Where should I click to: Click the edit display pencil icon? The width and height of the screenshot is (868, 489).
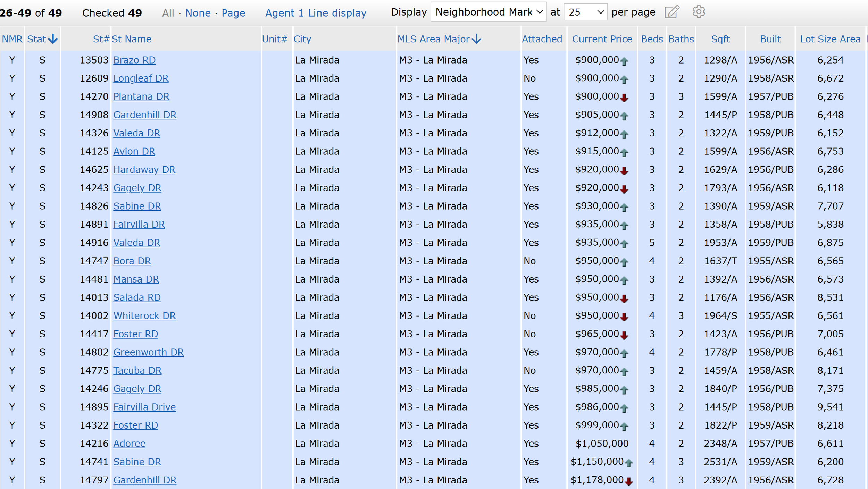click(x=672, y=12)
